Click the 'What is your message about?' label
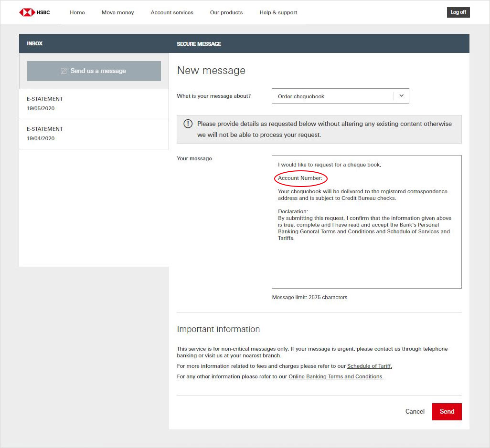 214,96
